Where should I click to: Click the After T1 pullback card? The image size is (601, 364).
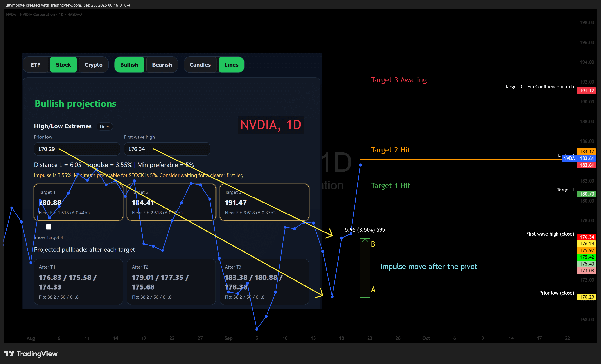point(78,282)
